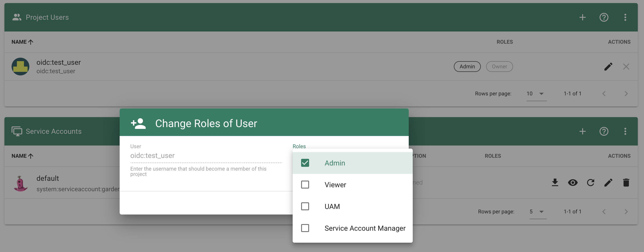The width and height of the screenshot is (644, 252).
Task: Download kubeconfig for the default service account
Action: pos(555,183)
